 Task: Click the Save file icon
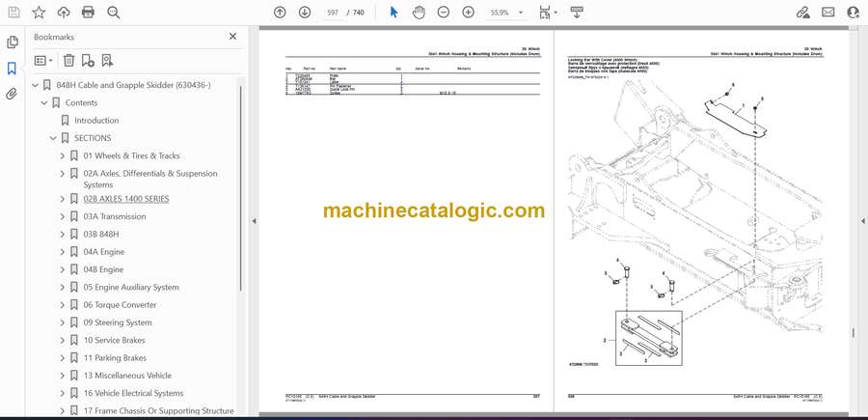14,13
